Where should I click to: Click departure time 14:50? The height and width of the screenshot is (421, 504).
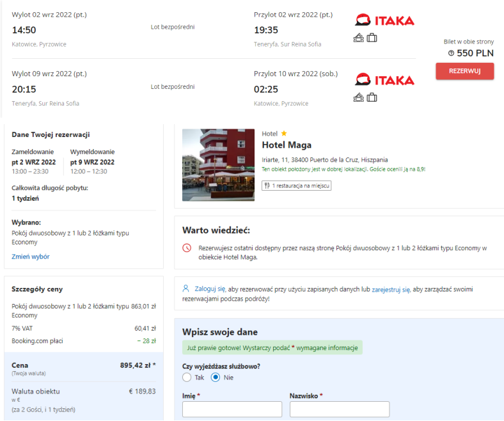[x=24, y=30]
